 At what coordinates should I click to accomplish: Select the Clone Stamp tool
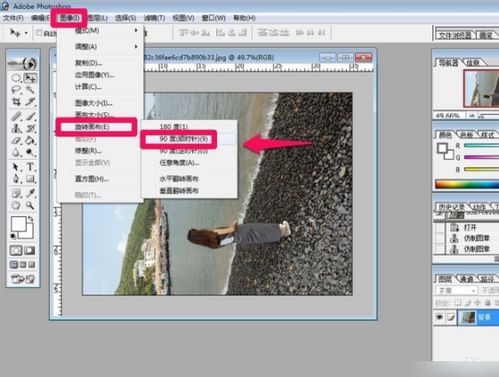16,128
